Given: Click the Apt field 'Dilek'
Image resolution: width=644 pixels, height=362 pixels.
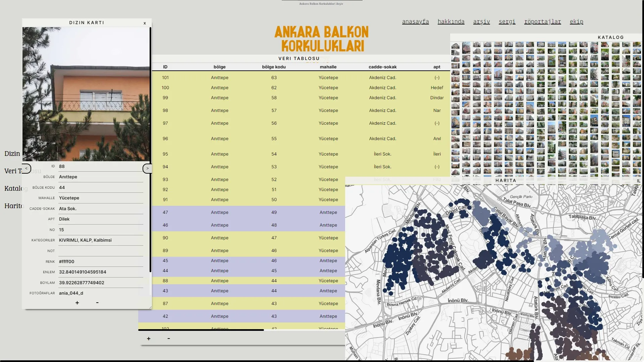Looking at the screenshot, I should [101, 219].
